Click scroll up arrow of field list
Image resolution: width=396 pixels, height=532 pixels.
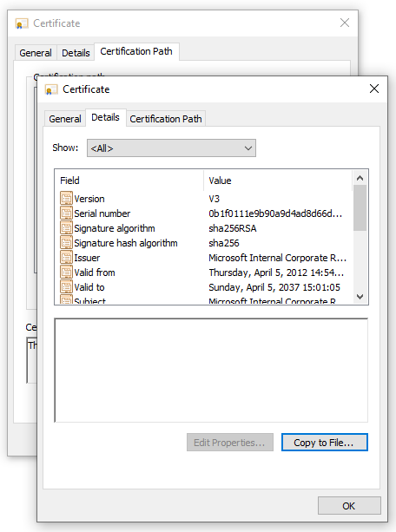(360, 177)
